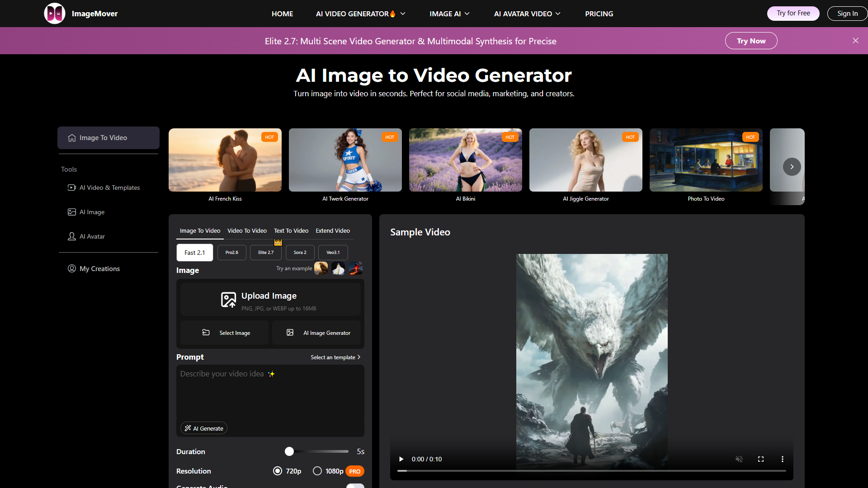
Task: Open the AI Image Generator
Action: click(x=316, y=333)
